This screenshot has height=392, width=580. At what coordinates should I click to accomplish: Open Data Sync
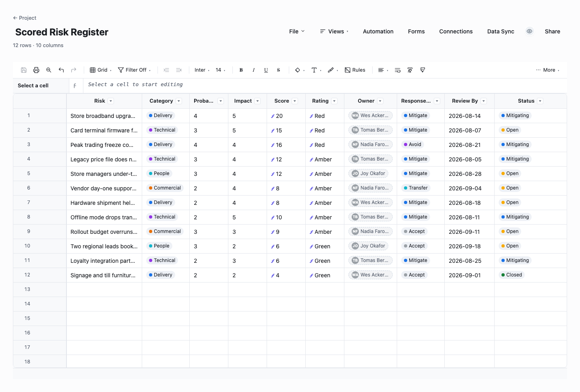click(x=501, y=31)
